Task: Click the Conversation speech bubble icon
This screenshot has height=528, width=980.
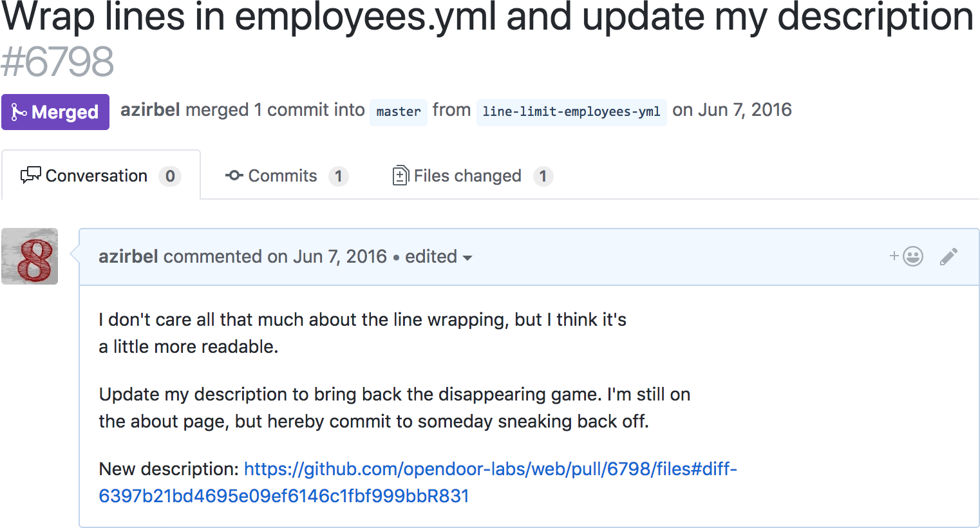Action: pyautogui.click(x=30, y=175)
